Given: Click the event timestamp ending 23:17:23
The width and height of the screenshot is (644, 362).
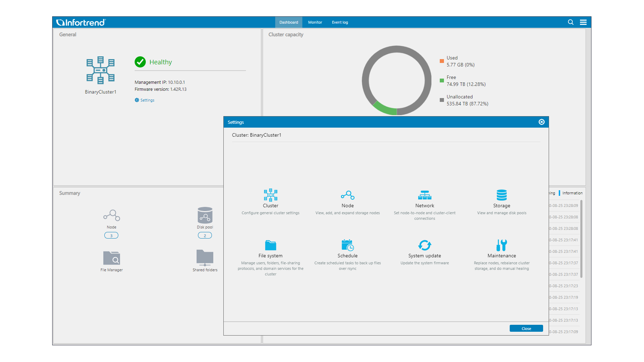Looking at the screenshot, I should pos(564,286).
